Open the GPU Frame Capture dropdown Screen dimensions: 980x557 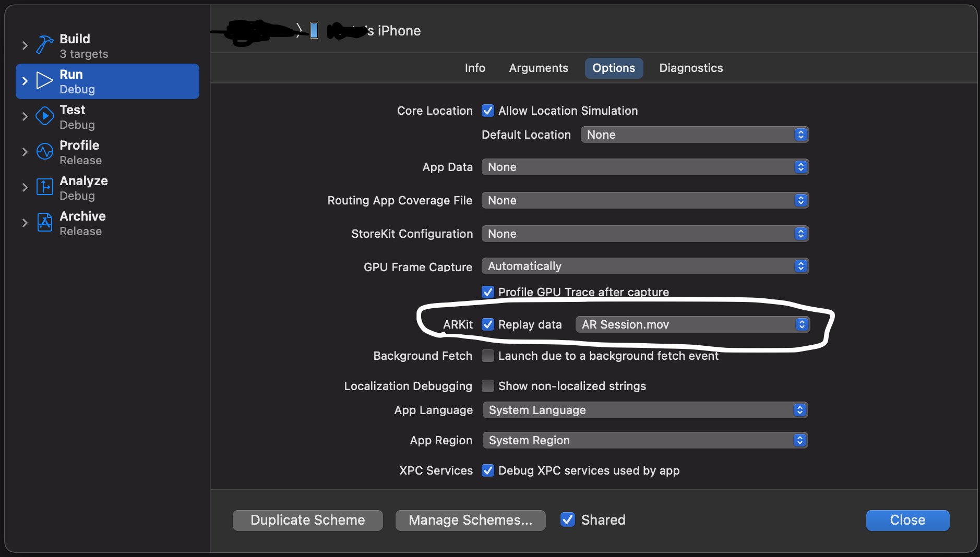pos(644,266)
